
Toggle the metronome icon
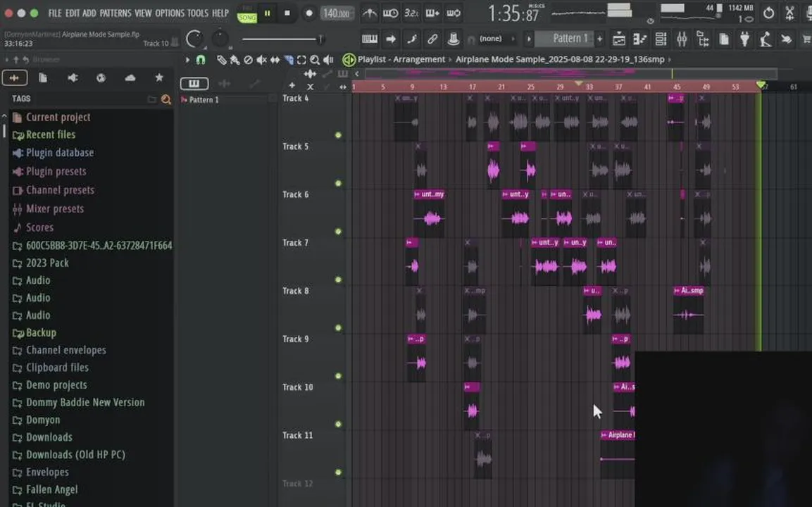click(369, 13)
